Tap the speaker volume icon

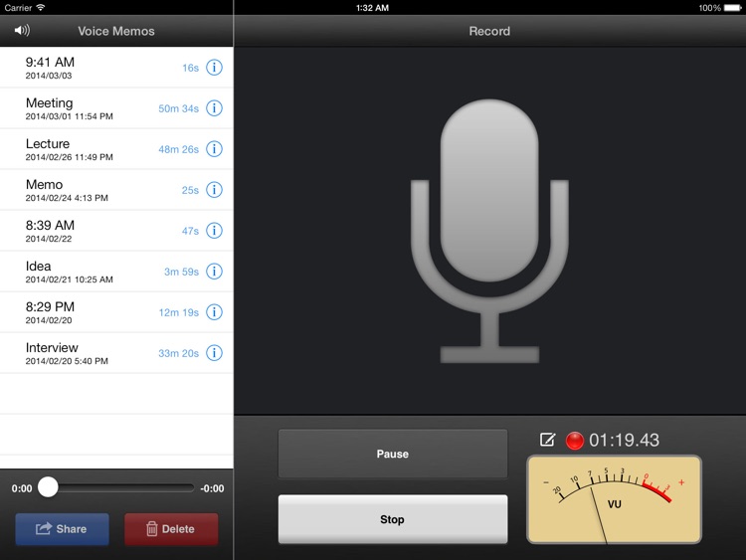(x=22, y=31)
